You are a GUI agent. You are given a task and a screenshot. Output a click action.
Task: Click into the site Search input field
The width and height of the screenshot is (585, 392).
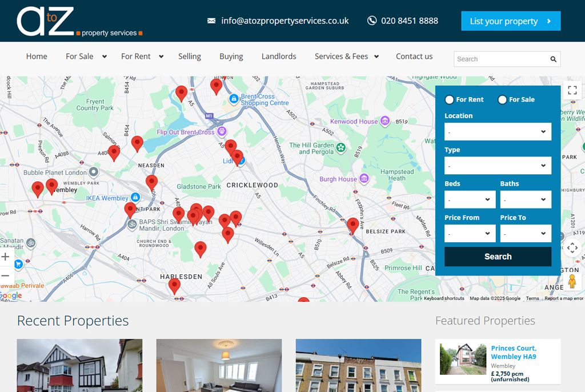502,59
